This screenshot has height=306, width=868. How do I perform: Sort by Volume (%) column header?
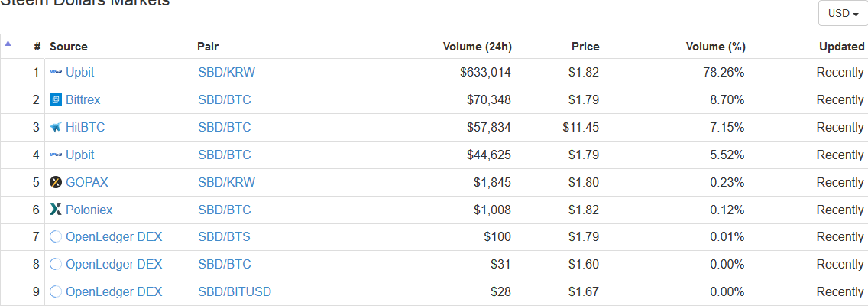(715, 47)
